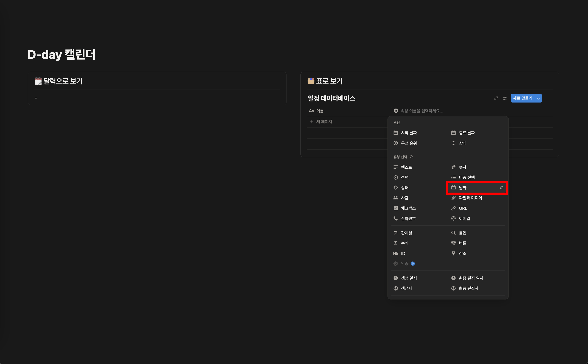The image size is (588, 364).
Task: Click the smiley property icon picker
Action: 396,111
